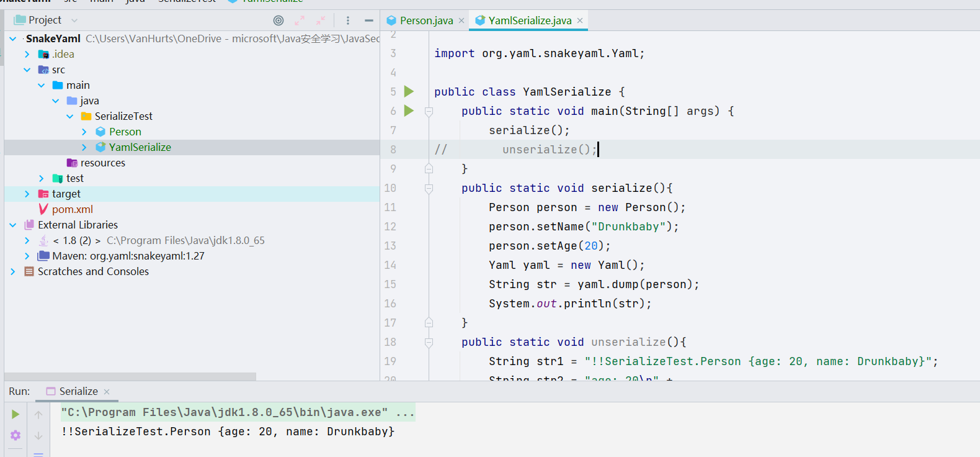Run the YamlSerialize class from gutter
Image resolution: width=980 pixels, height=457 pixels.
click(409, 92)
